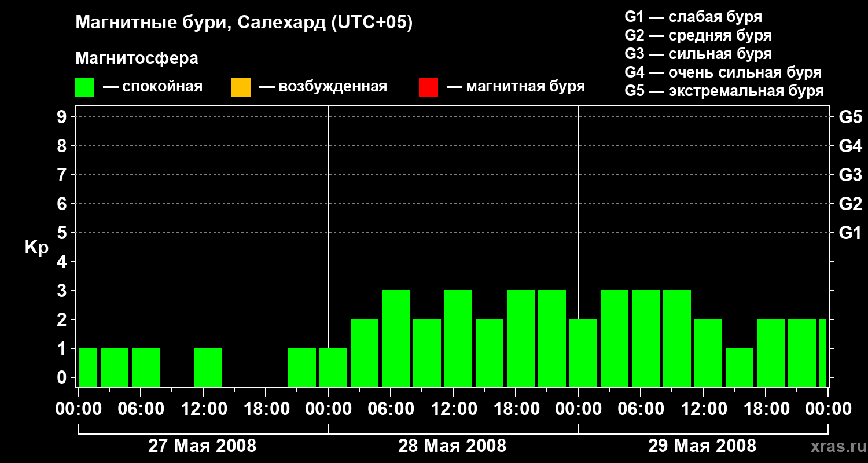868x463 pixels.
Task: Click the '27 Мая 2008' date label
Action: click(x=203, y=446)
